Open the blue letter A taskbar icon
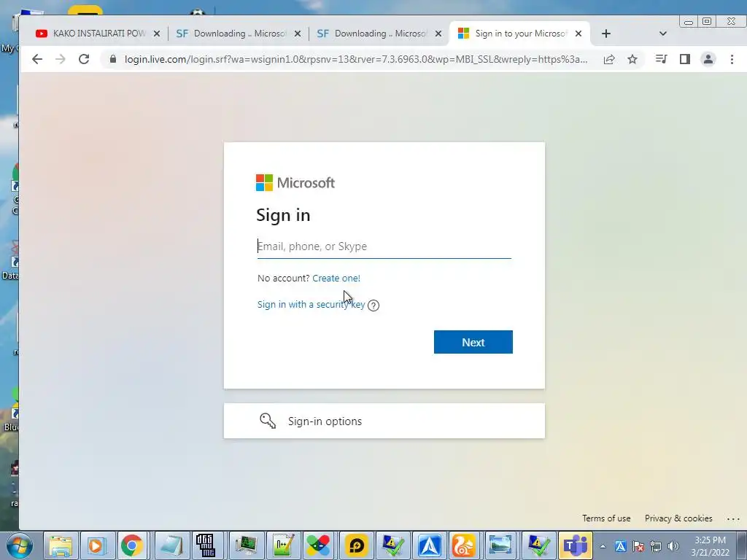Image resolution: width=747 pixels, height=560 pixels. (x=429, y=545)
